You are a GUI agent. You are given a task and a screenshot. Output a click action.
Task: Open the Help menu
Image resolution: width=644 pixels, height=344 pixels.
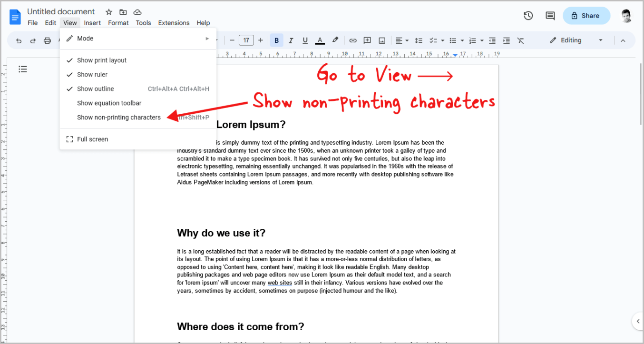pyautogui.click(x=203, y=23)
